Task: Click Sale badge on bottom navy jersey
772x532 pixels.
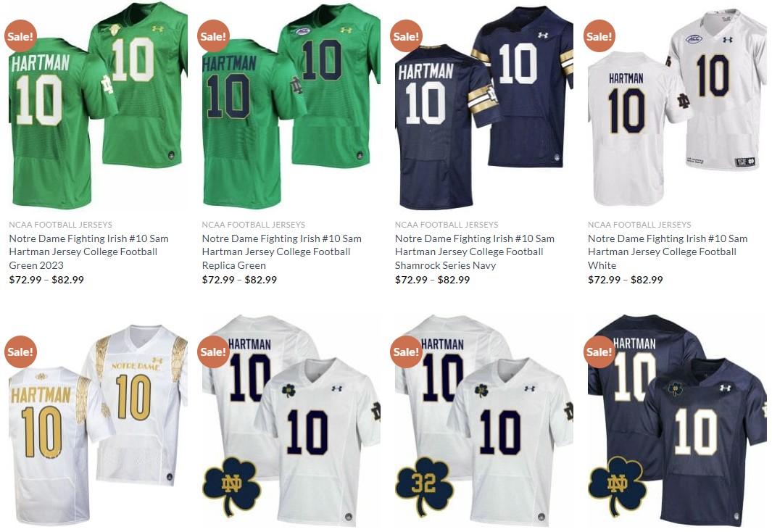Action: 599,352
